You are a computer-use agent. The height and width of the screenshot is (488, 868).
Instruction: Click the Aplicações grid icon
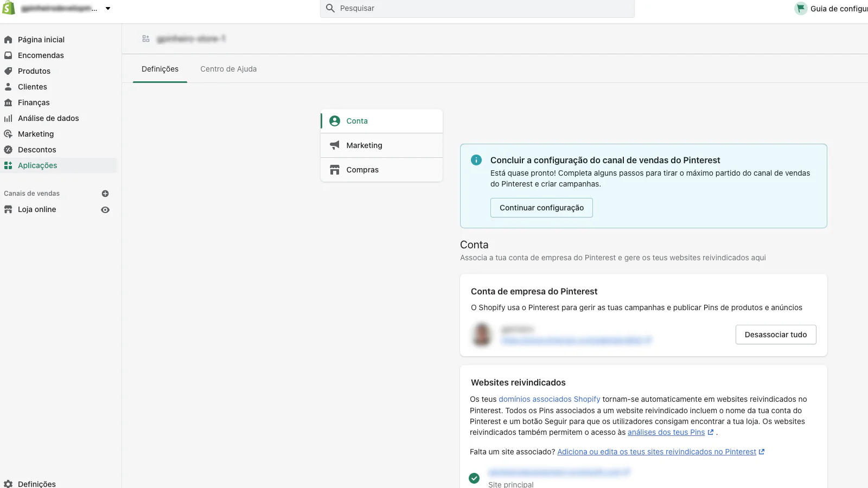click(8, 165)
